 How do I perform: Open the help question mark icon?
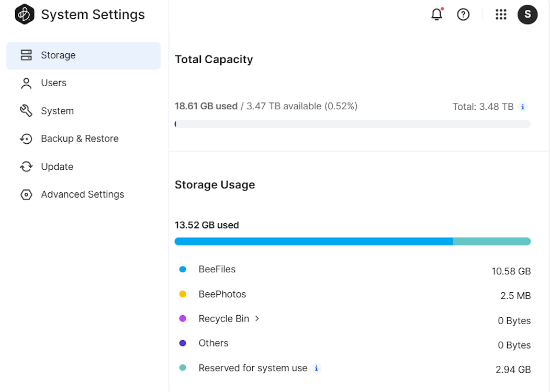pos(463,15)
